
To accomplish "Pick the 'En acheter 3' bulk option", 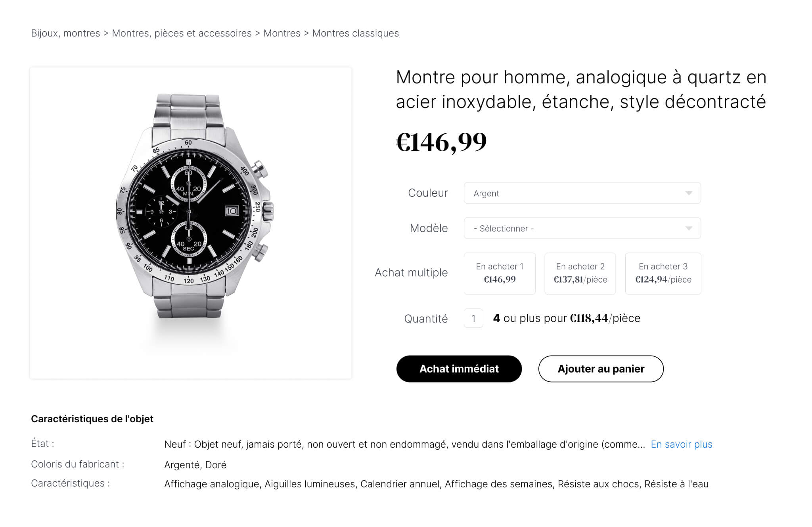I will click(663, 273).
